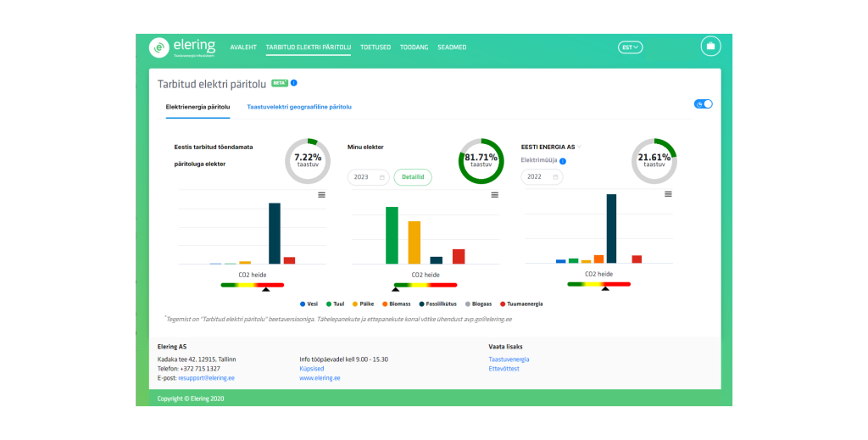The width and height of the screenshot is (868, 440).
Task: Click CO2 heide gauge under Estonia chart
Action: tap(253, 285)
